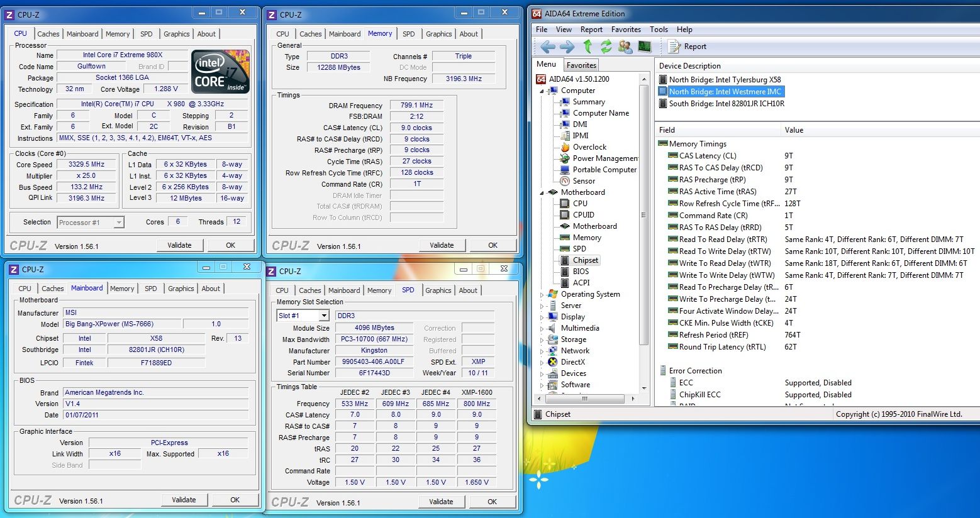Viewport: 980px width, 518px height.
Task: Select North Bridge Intel Tylersburg X58 device
Action: click(725, 80)
